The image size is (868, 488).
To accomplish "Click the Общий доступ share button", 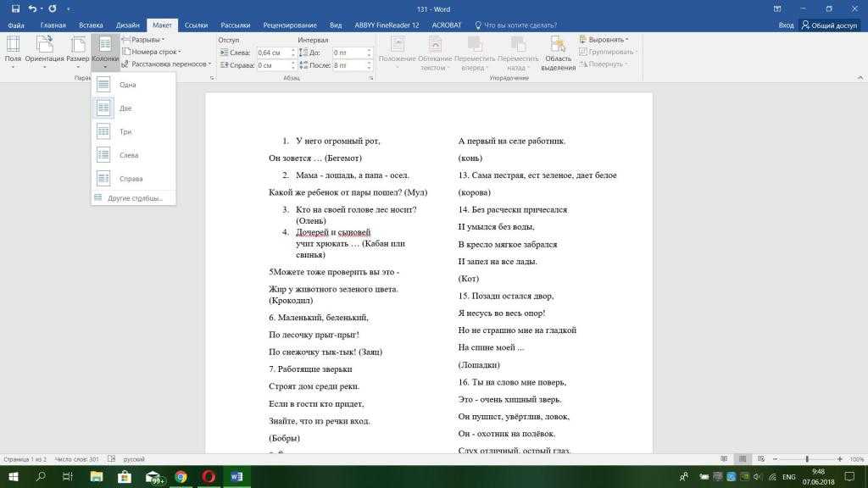I will click(x=831, y=25).
